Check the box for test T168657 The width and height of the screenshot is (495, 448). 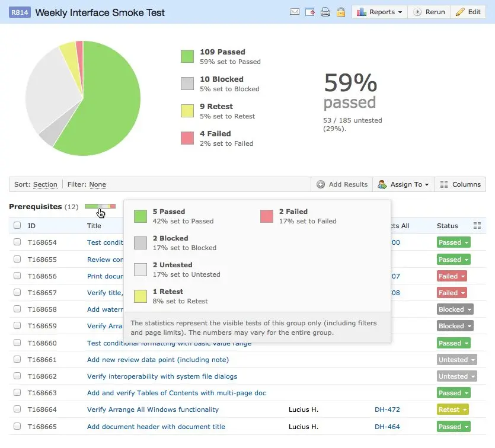pyautogui.click(x=17, y=292)
